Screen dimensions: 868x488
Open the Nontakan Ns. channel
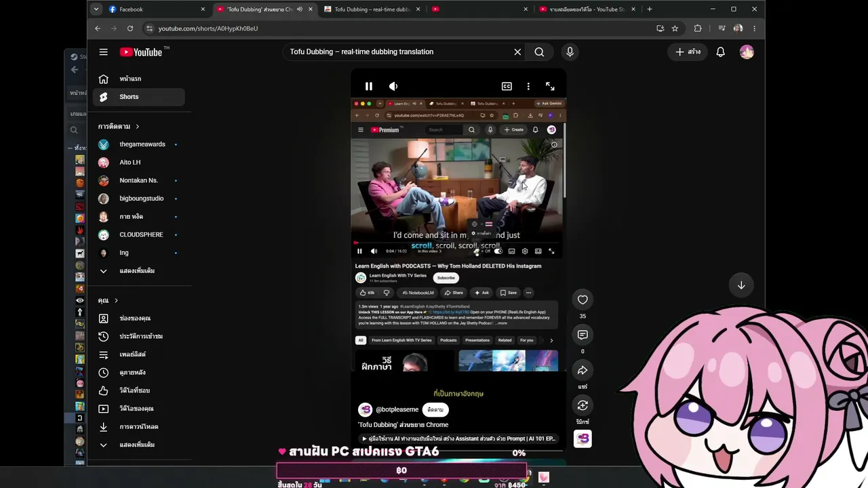coord(139,180)
